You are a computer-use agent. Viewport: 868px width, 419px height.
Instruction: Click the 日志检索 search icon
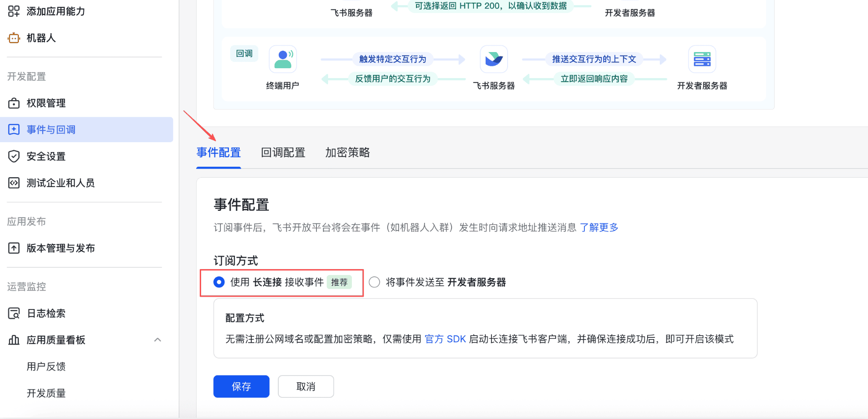click(x=14, y=313)
